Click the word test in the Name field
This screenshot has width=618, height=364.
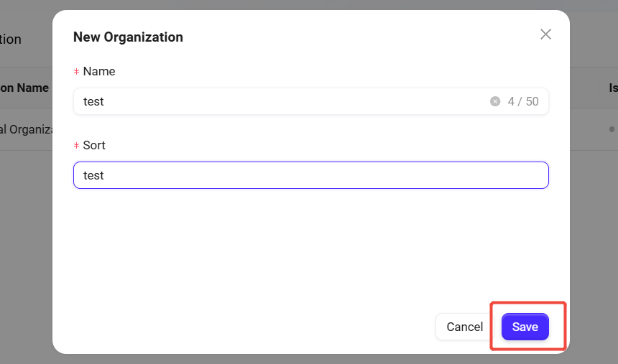pos(93,101)
